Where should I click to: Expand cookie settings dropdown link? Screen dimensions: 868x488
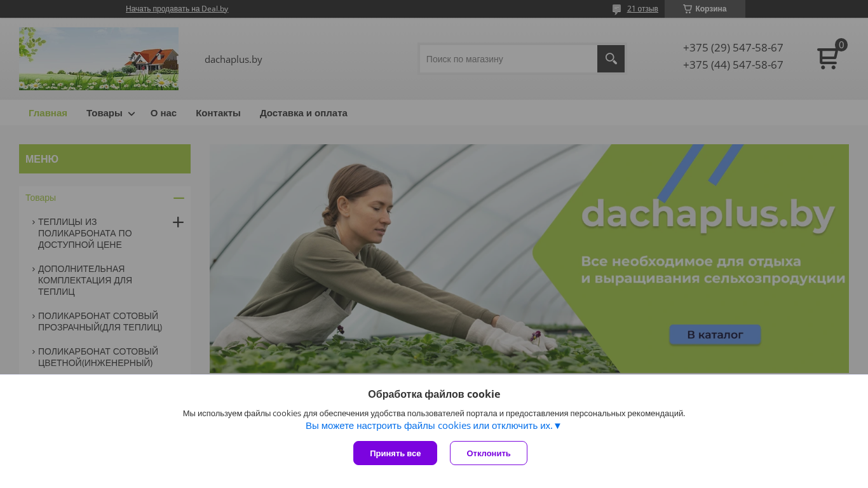click(x=433, y=426)
